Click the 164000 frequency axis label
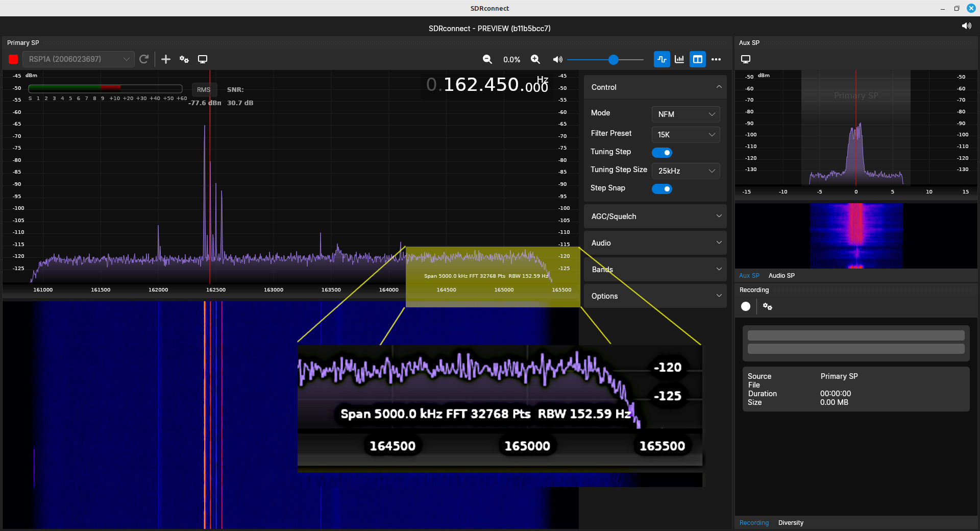The width and height of the screenshot is (980, 531). tap(388, 290)
